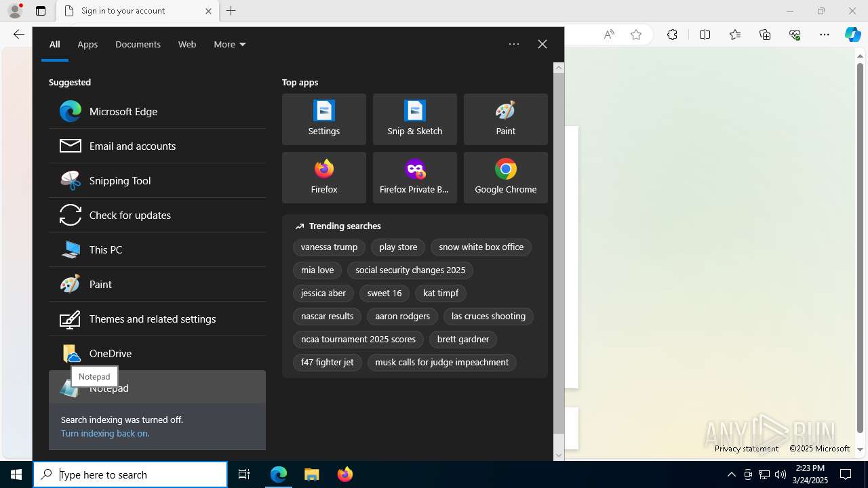Click the taskbar search input box
Viewport: 868px width, 488px height.
point(130,474)
